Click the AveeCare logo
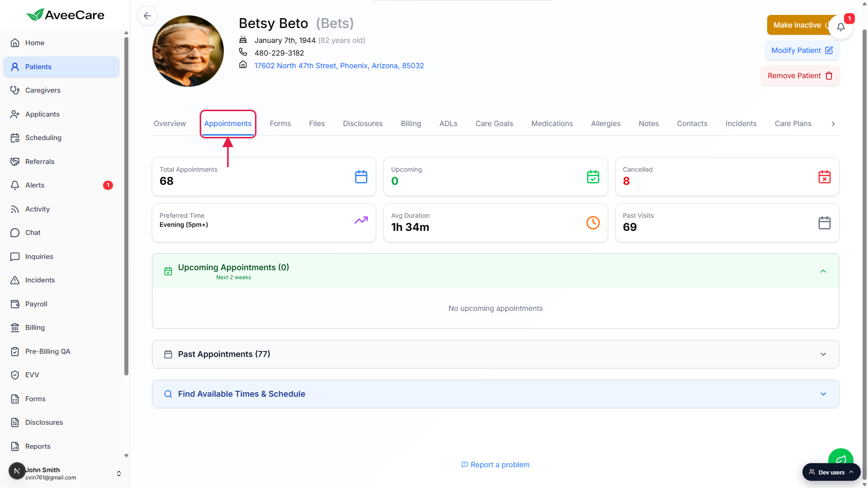The width and height of the screenshot is (868, 488). click(65, 15)
